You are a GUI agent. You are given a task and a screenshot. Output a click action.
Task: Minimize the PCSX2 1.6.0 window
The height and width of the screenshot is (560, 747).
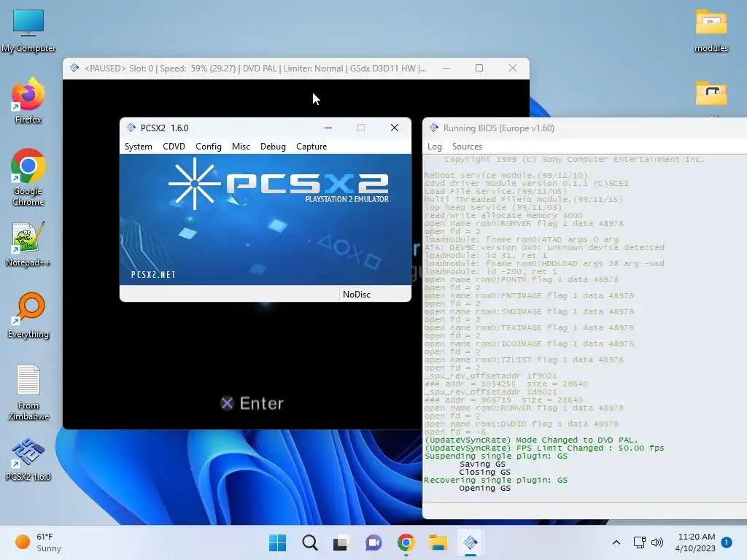point(328,128)
